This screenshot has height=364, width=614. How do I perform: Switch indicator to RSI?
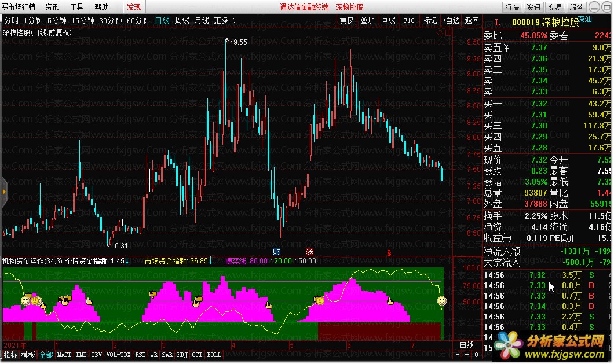click(140, 355)
